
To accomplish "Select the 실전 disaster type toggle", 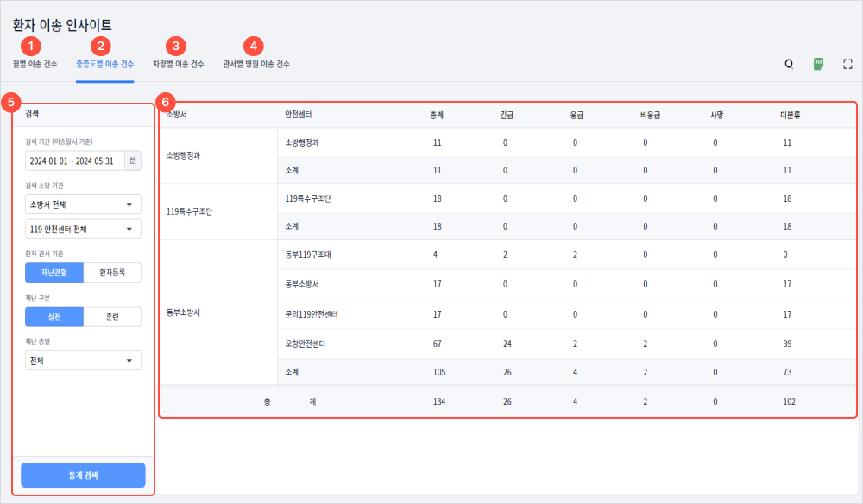I will point(54,317).
